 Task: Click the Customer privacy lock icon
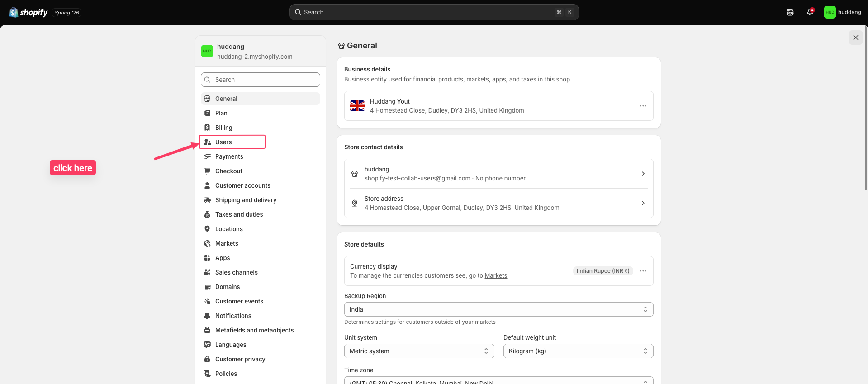[x=207, y=359]
